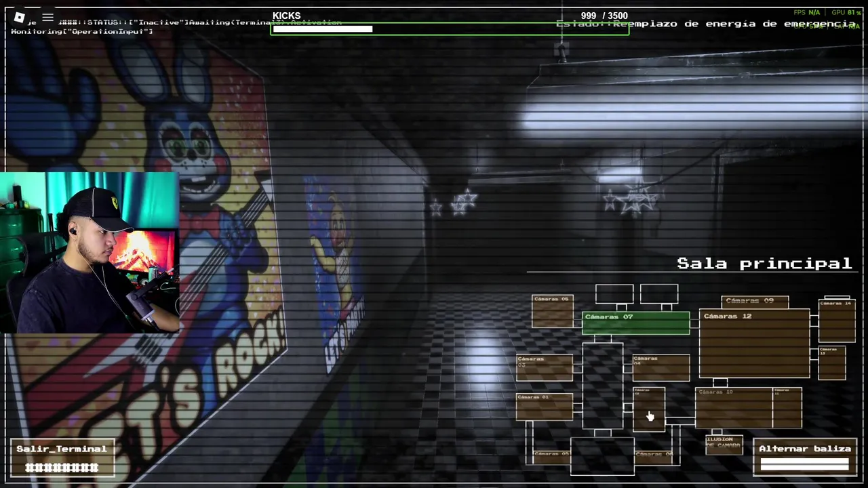The height and width of the screenshot is (488, 868).
Task: Click the Salir_Terminal button
Action: pyautogui.click(x=62, y=457)
